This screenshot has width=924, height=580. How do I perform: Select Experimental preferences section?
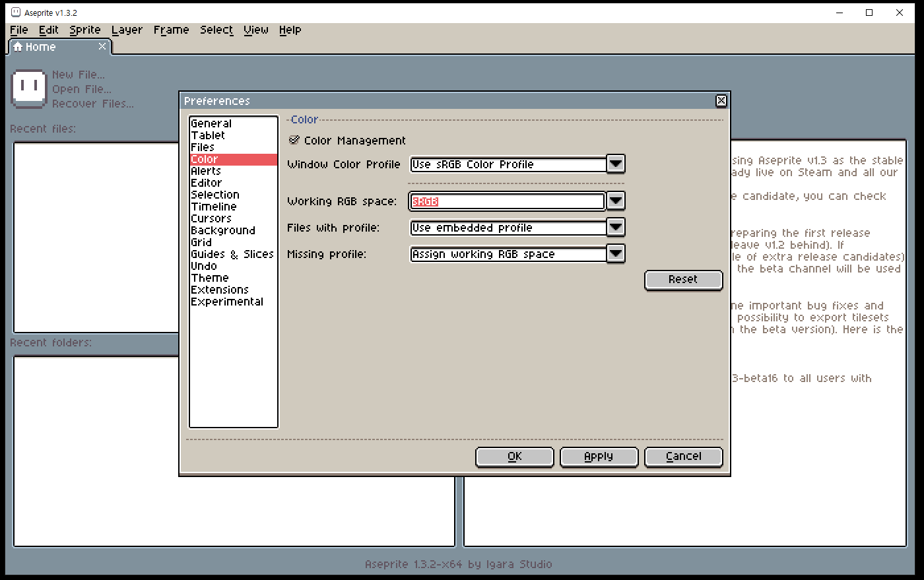point(234,302)
